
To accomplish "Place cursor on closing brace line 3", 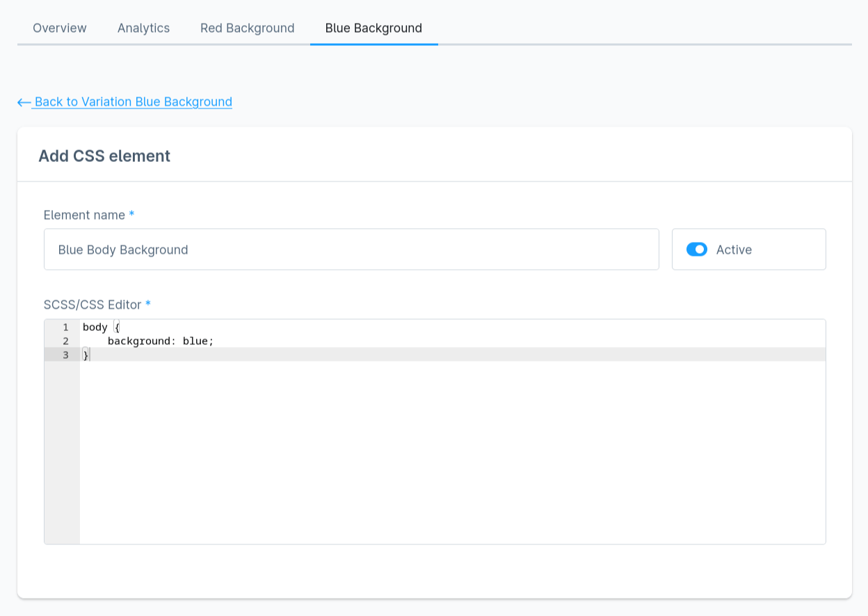I will pos(86,355).
